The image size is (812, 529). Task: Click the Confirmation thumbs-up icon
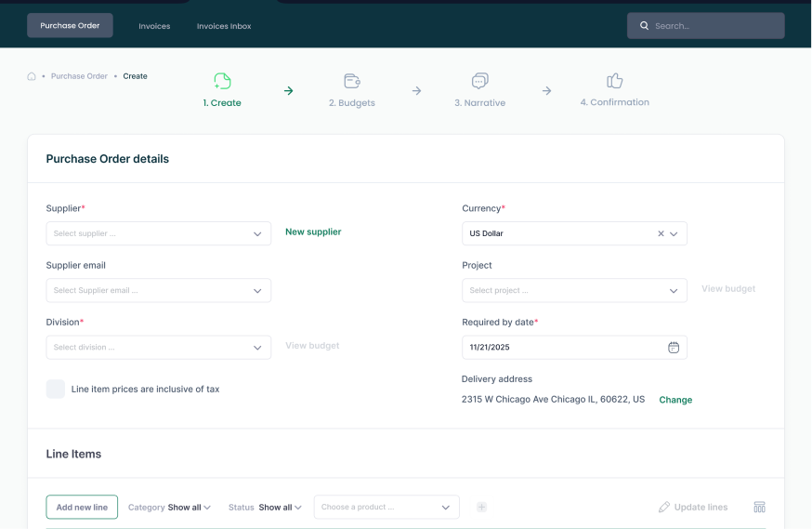615,80
